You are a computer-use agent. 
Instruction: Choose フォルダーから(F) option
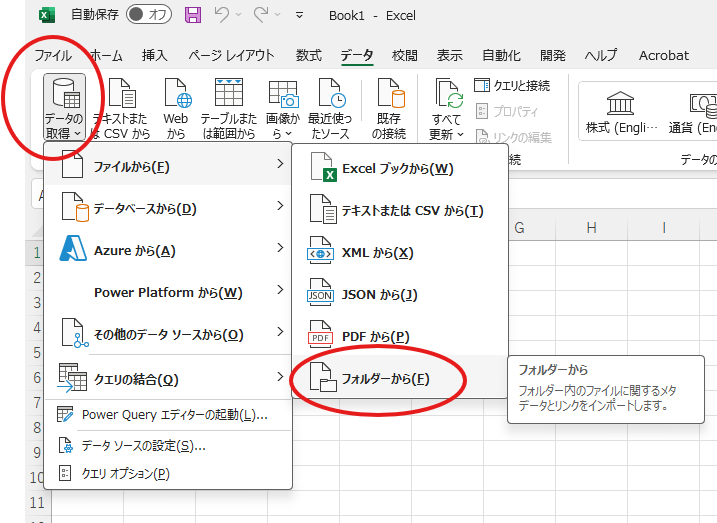point(400,379)
